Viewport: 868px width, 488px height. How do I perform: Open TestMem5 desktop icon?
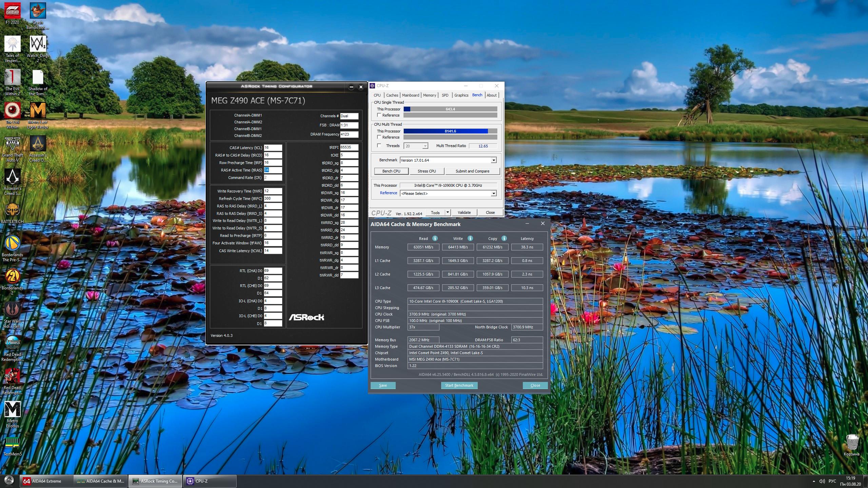pos(12,442)
